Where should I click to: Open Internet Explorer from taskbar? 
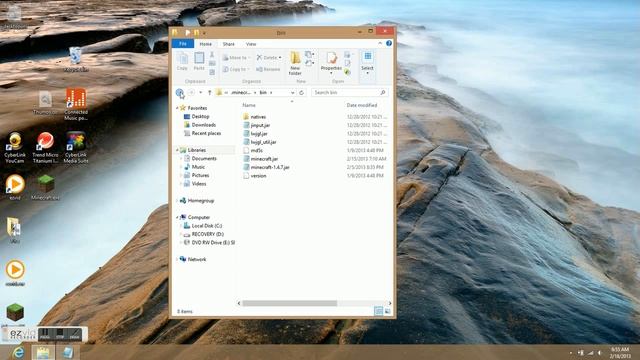(18, 352)
